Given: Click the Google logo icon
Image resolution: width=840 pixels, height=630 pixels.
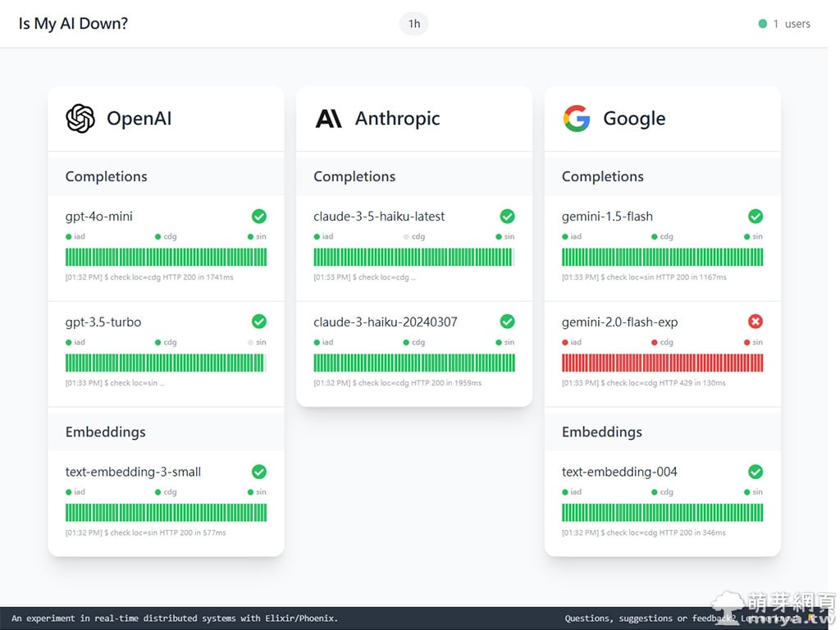Looking at the screenshot, I should 577,118.
